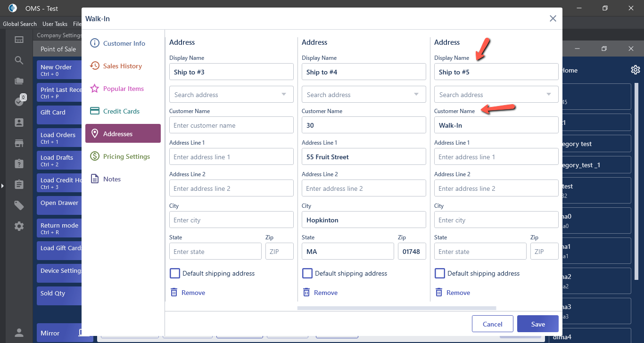Click the trash icon under Ship to #3
Viewport: 644px width, 343px height.
click(174, 293)
